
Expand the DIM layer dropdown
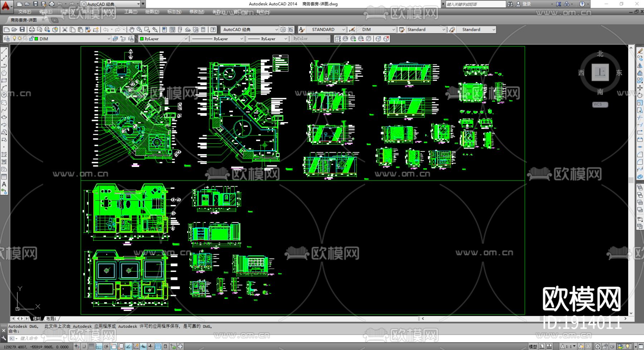pyautogui.click(x=109, y=39)
